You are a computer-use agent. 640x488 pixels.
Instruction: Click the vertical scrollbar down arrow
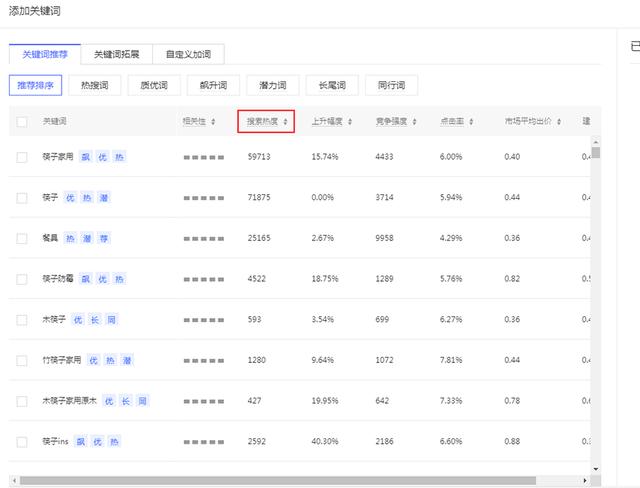pos(596,469)
